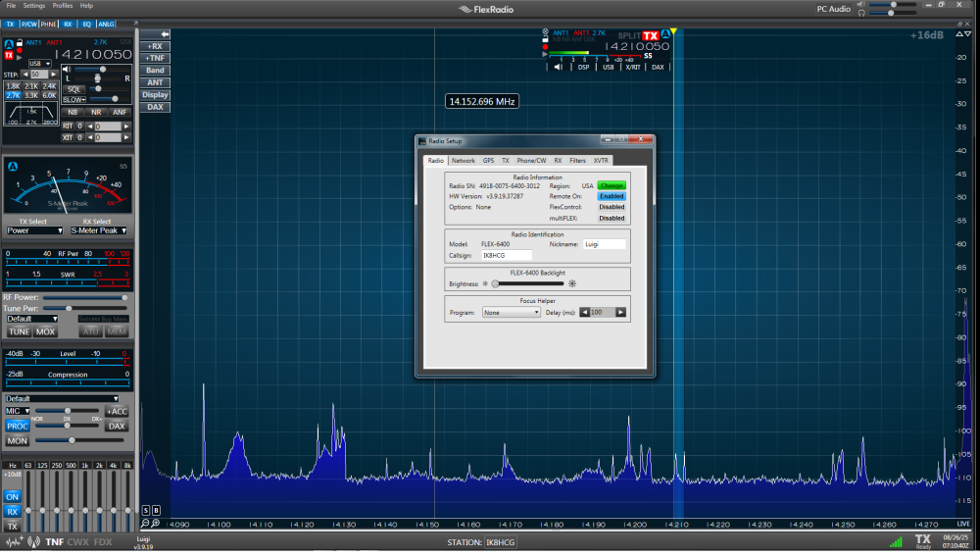Image resolution: width=980 pixels, height=556 pixels.
Task: Open the RX Select S-Meter Peak dropdown
Action: 98,230
